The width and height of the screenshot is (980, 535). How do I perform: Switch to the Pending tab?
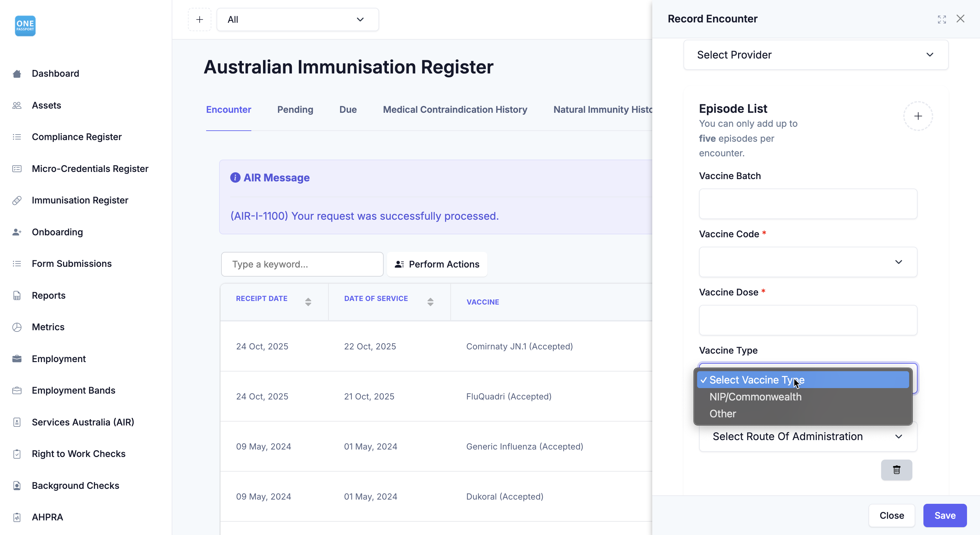click(x=295, y=110)
